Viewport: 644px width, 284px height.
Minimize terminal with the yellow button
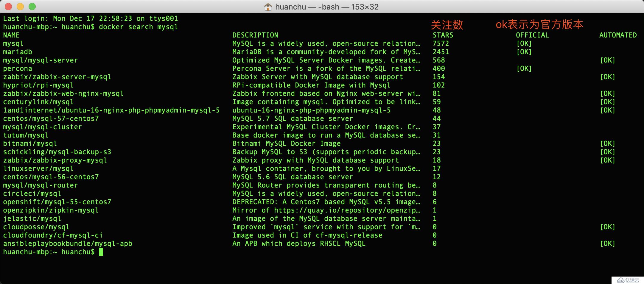point(20,7)
